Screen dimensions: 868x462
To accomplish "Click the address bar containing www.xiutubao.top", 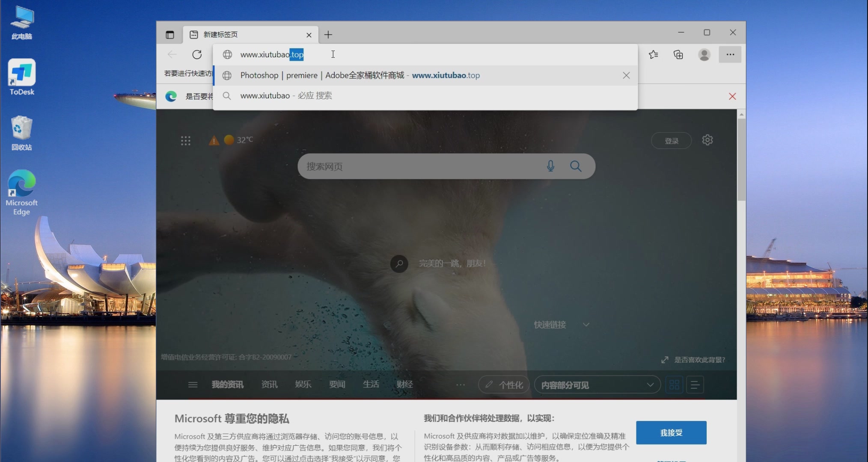I will 425,54.
